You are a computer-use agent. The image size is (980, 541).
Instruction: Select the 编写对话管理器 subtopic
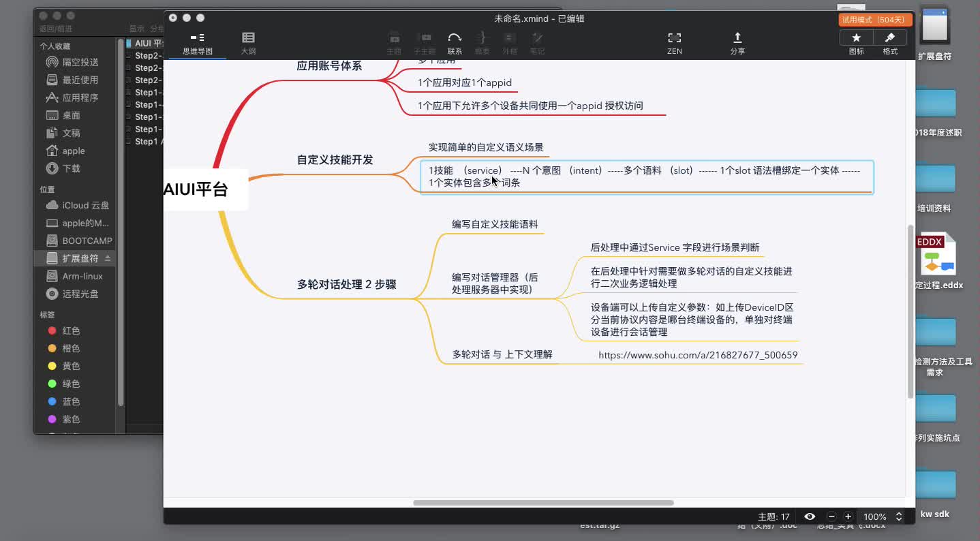495,283
